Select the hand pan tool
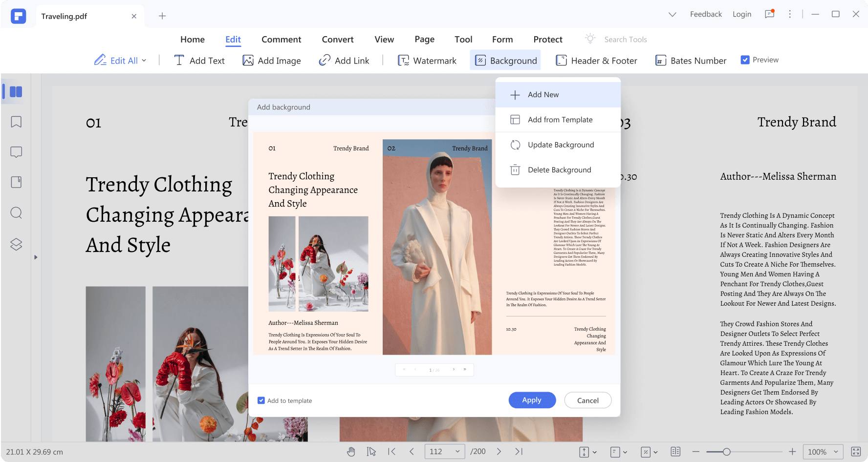 (351, 452)
